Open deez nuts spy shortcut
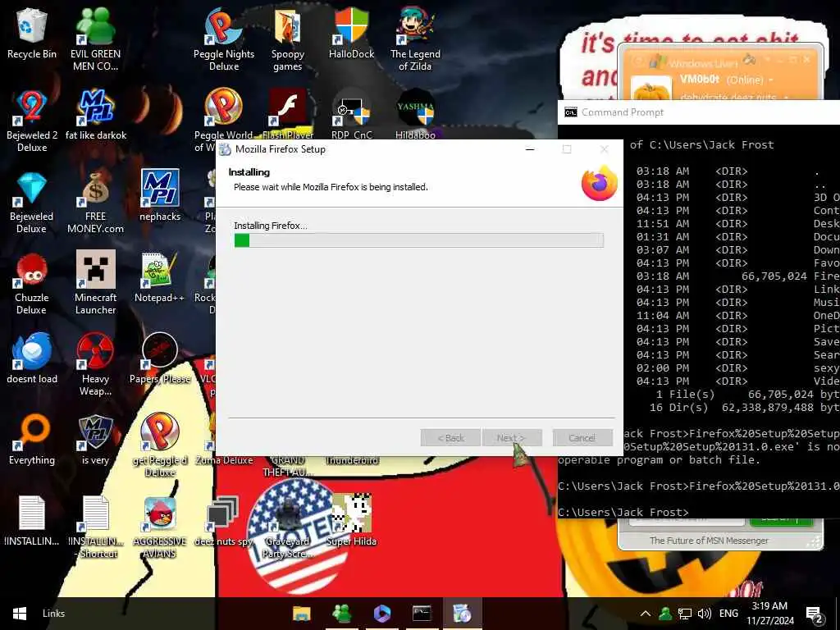This screenshot has height=630, width=840. (224, 521)
